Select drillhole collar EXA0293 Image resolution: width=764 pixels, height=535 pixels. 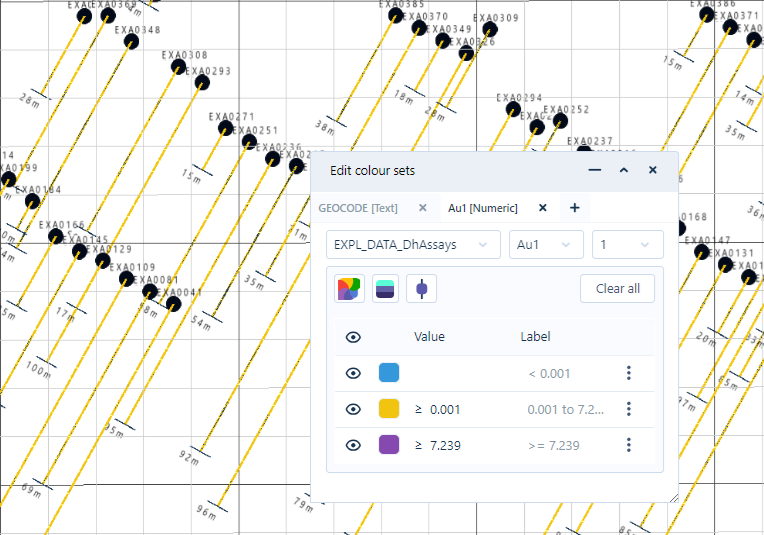(x=202, y=82)
